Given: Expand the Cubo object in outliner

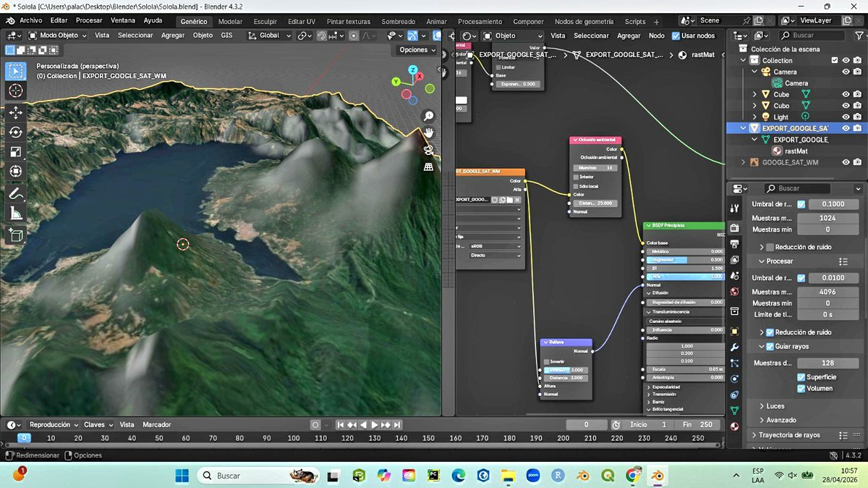Looking at the screenshot, I should pos(755,106).
